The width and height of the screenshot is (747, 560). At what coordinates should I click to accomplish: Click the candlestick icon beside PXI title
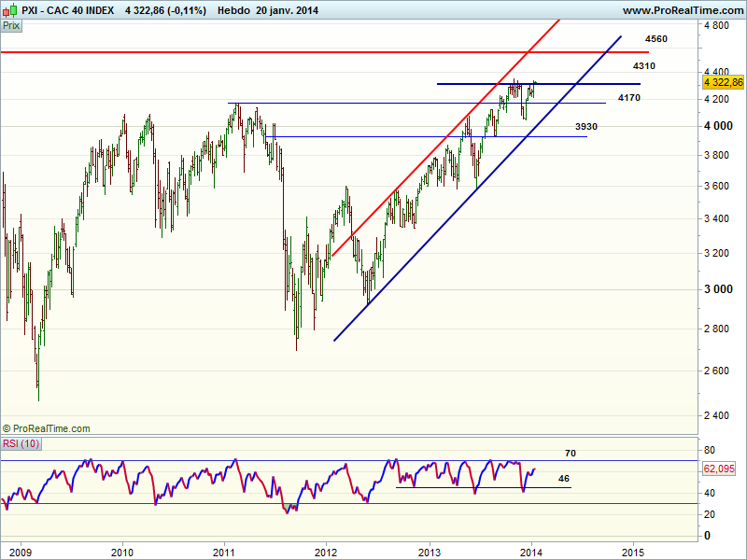click(x=8, y=10)
